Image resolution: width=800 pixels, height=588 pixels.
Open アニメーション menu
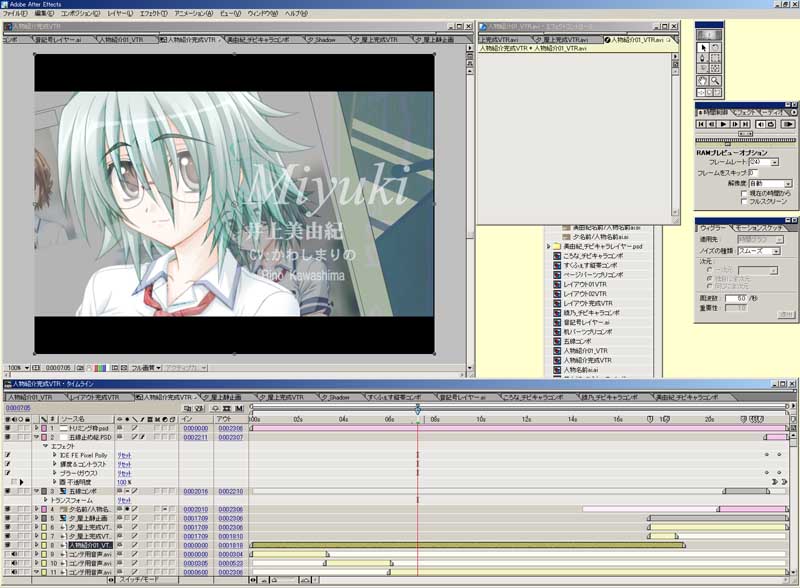coord(194,14)
